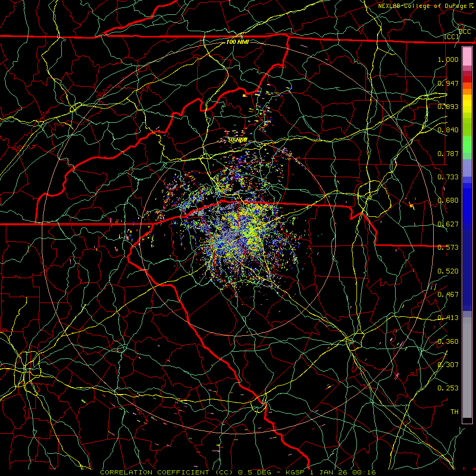Click the TH threshold label in legend
Image resolution: width=476 pixels, height=476 pixels.
coord(454,411)
